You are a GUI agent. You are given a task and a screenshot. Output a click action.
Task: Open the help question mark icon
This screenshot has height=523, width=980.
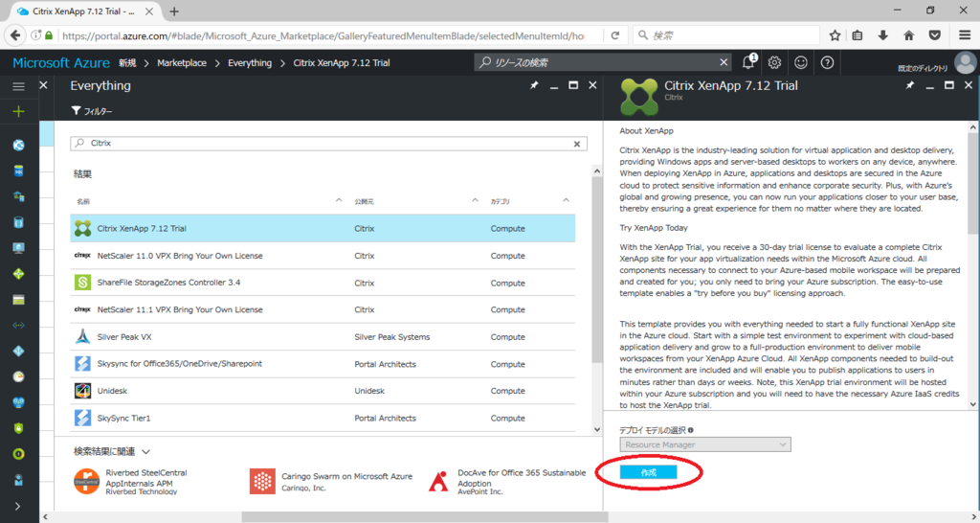tap(828, 62)
